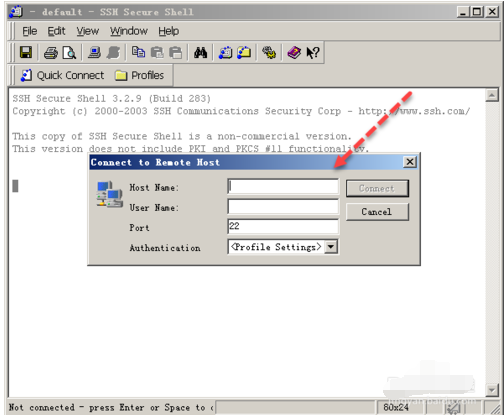Screen dimensions: 504x415
Task: Open the Profiles folder button
Action: [139, 75]
